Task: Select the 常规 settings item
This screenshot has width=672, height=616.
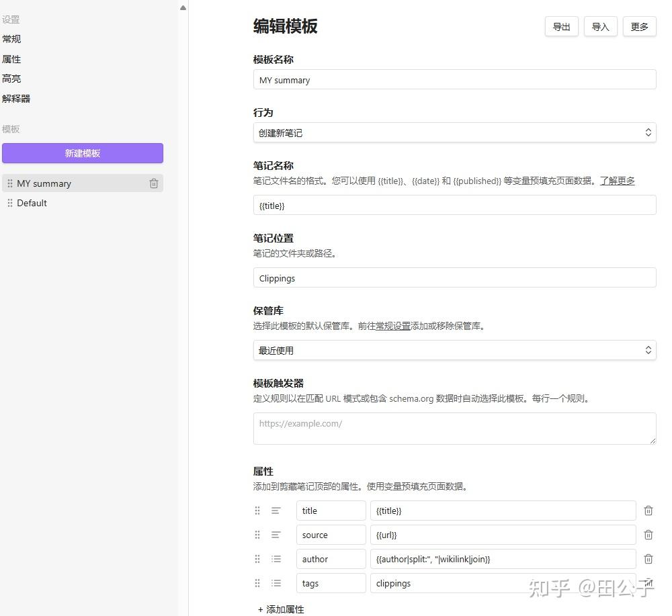Action: coord(11,39)
